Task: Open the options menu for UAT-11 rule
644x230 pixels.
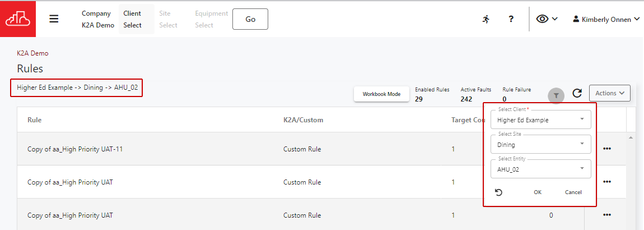Action: point(607,149)
